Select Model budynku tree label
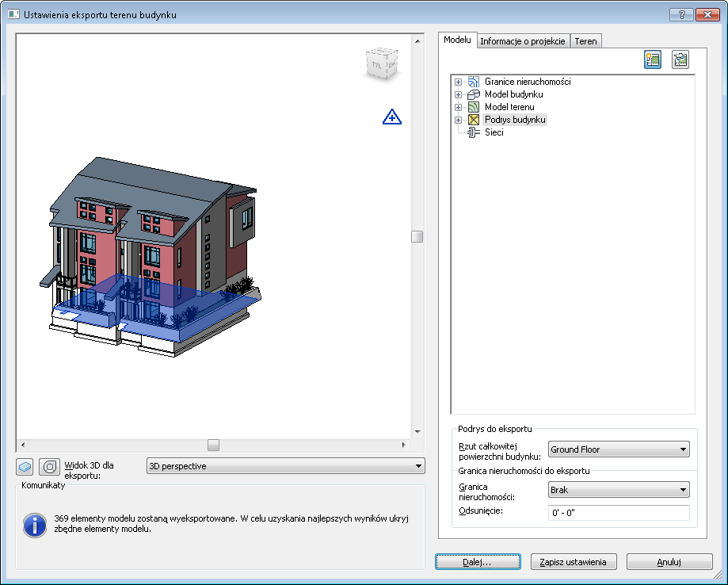Screen dimensions: 728x585 pyautogui.click(x=514, y=94)
